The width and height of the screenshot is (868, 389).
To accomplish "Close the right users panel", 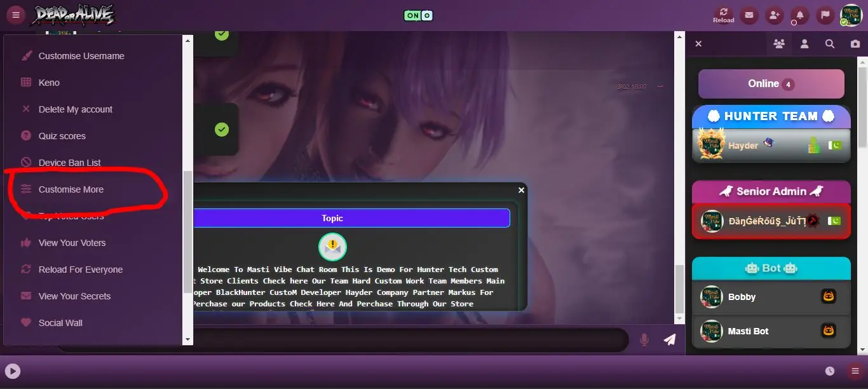I will coord(698,44).
